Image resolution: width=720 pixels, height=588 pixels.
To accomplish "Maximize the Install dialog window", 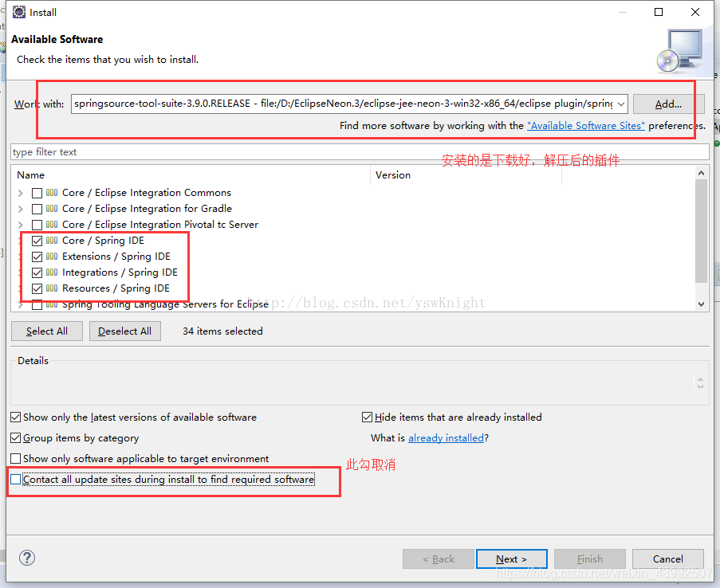I will tap(659, 12).
